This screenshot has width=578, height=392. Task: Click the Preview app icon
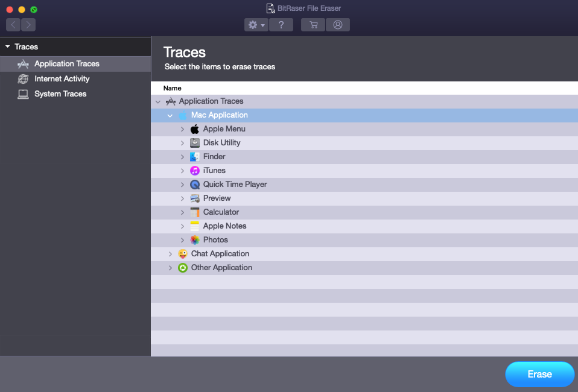(195, 198)
